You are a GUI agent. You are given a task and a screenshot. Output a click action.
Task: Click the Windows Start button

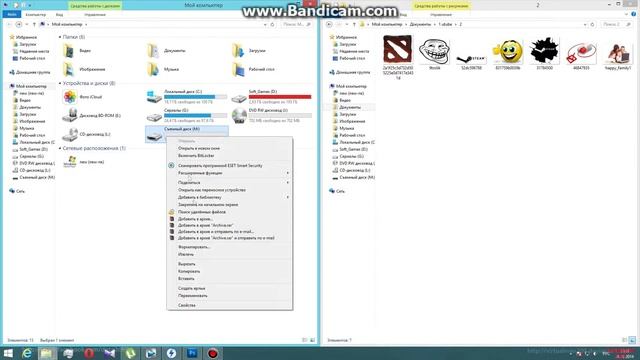click(x=8, y=353)
